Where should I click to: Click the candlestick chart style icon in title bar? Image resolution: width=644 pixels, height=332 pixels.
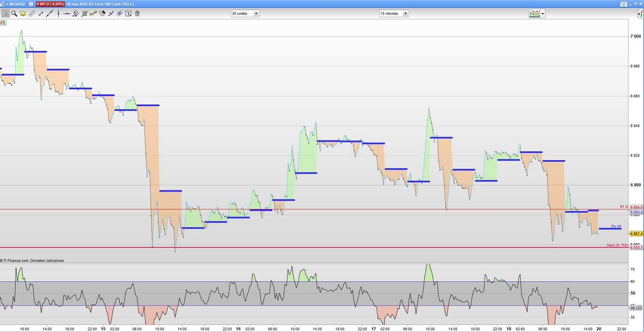[2, 4]
